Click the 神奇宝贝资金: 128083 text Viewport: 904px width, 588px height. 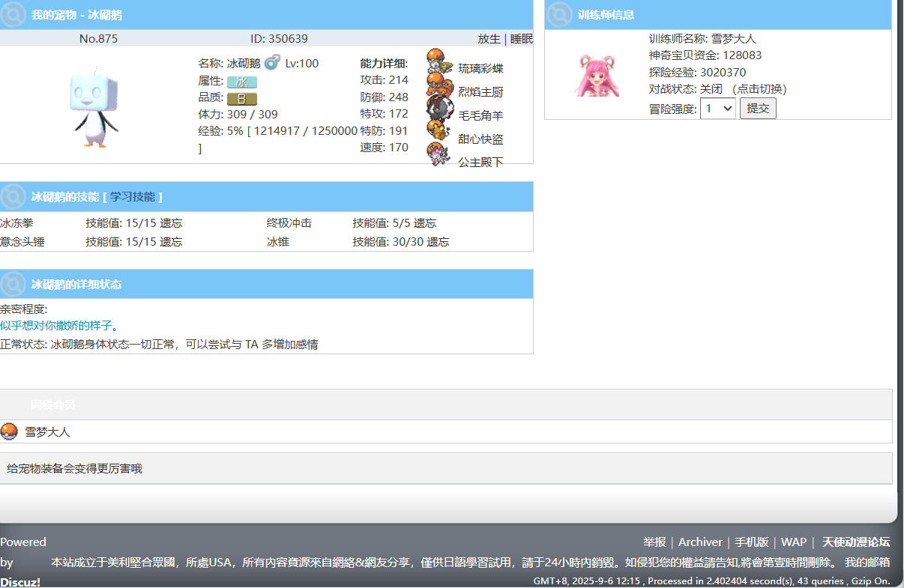(x=705, y=55)
